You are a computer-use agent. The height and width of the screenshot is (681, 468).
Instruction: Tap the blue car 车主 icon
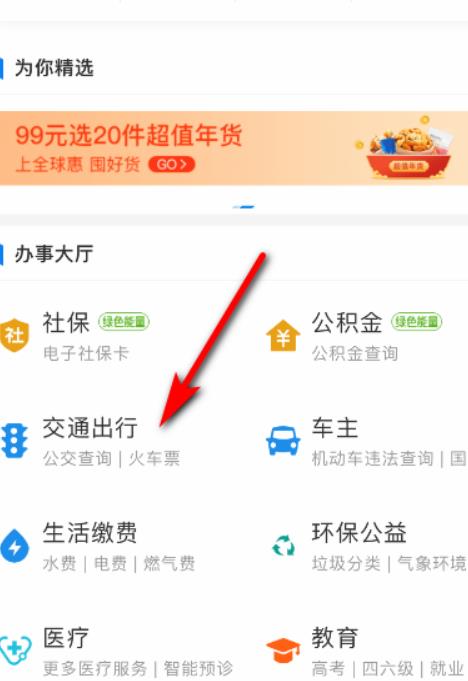tap(283, 441)
